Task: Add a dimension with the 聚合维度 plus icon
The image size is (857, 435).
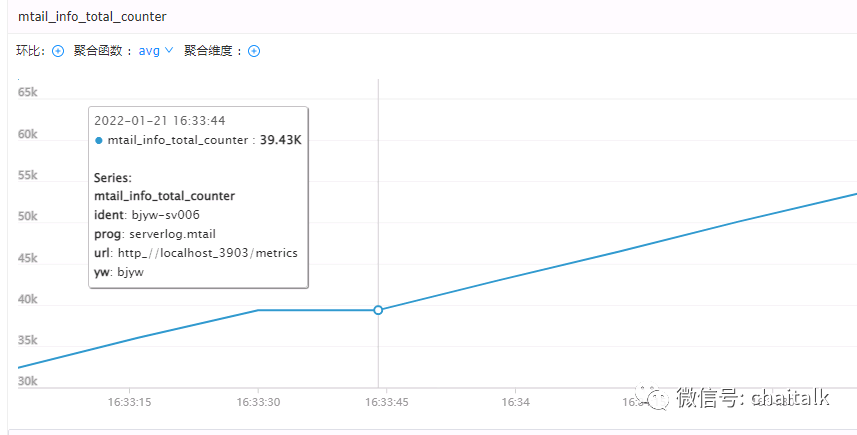Action: point(254,51)
